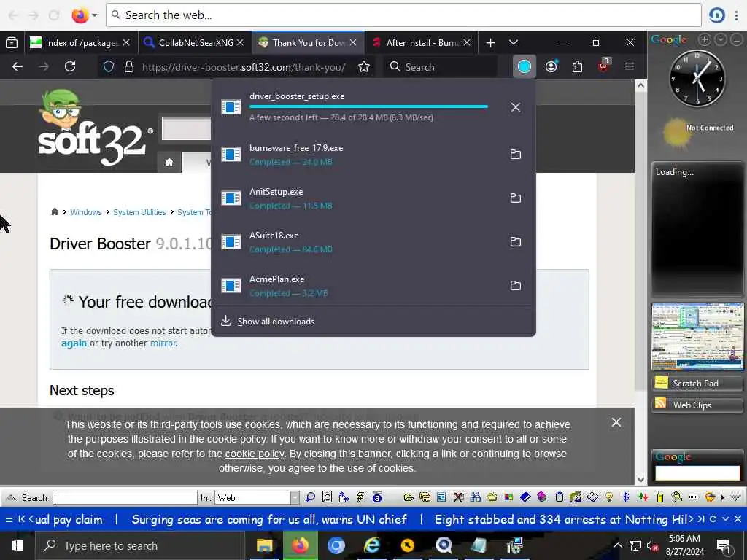Dismiss the cookie banner with X
747x560 pixels.
tap(616, 422)
